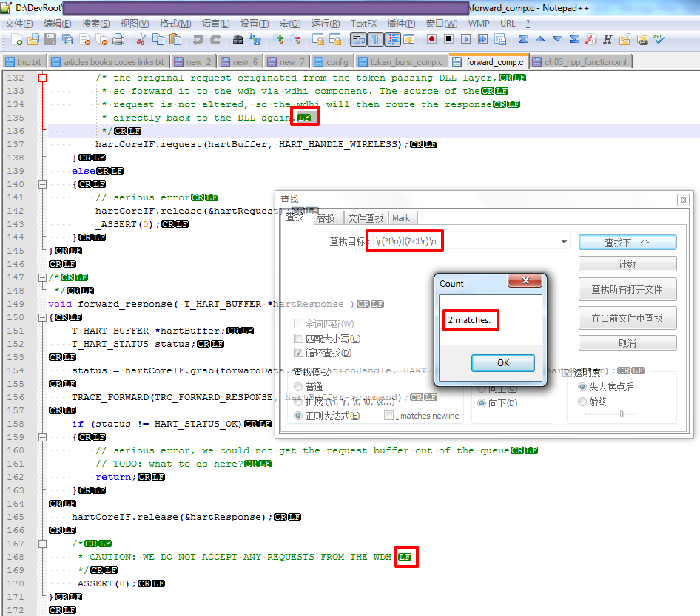The image size is (700, 616).
Task: Click the Undo arrow icon
Action: click(x=198, y=40)
